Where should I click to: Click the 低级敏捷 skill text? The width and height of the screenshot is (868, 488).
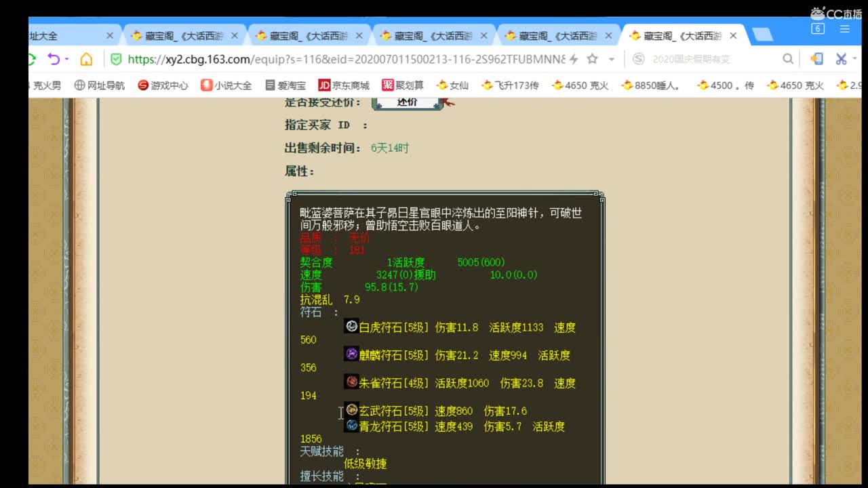point(365,464)
